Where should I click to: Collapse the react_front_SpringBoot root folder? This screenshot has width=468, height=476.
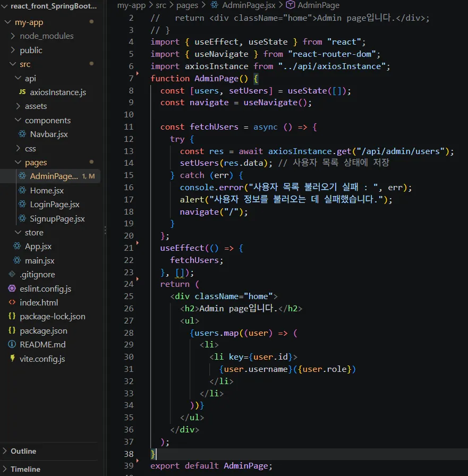[x=4, y=6]
